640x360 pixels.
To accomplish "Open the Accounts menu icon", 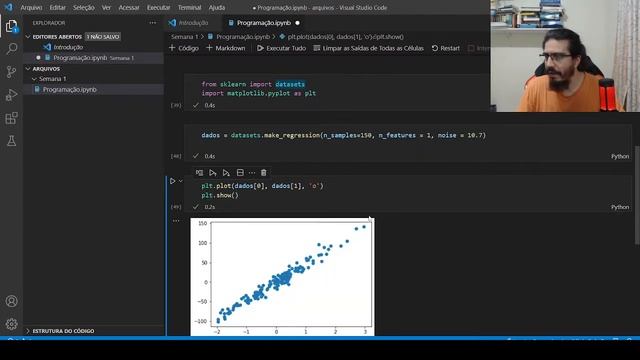I will 11,301.
